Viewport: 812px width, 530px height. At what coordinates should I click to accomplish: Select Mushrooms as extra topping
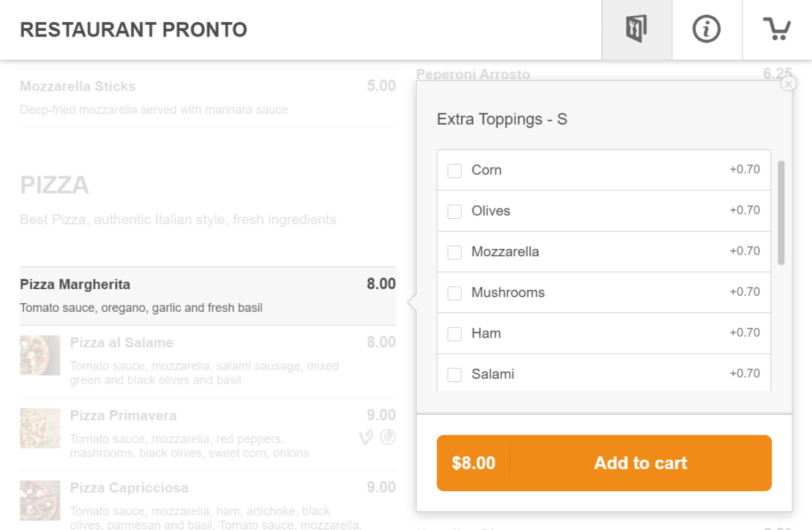point(454,294)
